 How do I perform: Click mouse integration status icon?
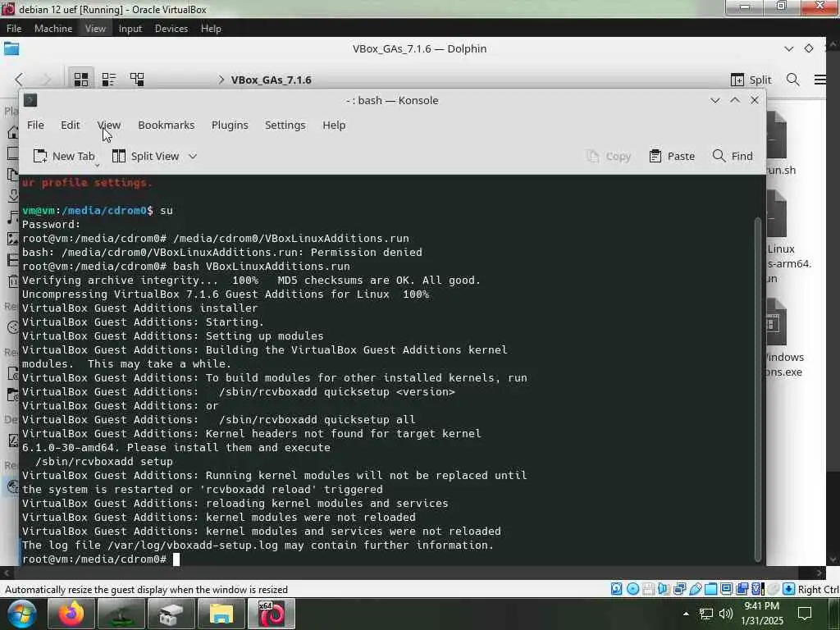pyautogui.click(x=773, y=589)
